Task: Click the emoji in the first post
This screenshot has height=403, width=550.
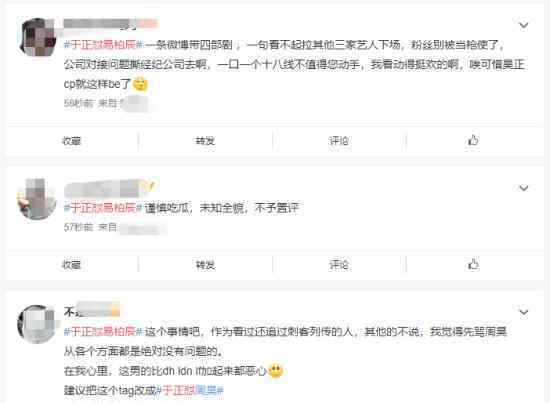Action: click(x=141, y=84)
